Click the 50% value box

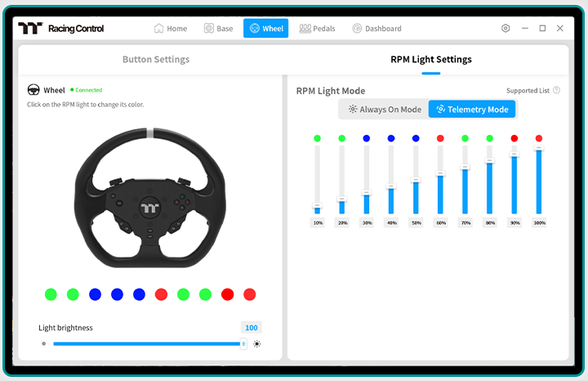[x=416, y=223]
